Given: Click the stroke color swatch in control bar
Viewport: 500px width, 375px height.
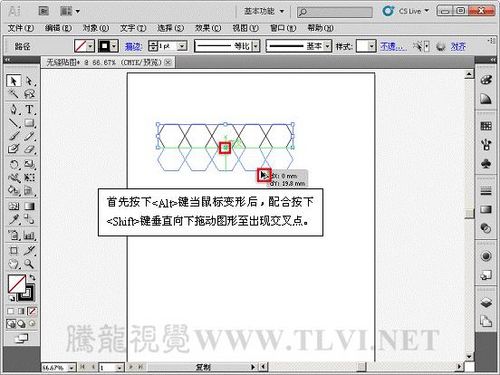Looking at the screenshot, I should click(x=104, y=46).
